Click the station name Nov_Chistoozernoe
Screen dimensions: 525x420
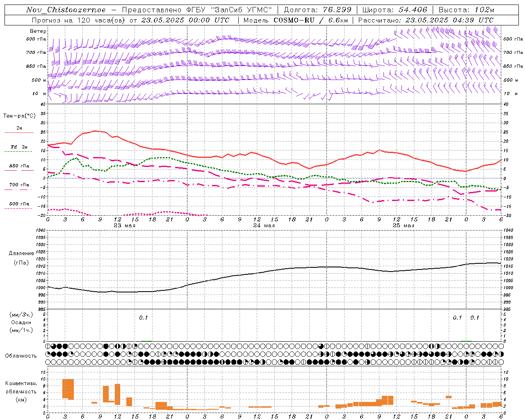pos(66,10)
